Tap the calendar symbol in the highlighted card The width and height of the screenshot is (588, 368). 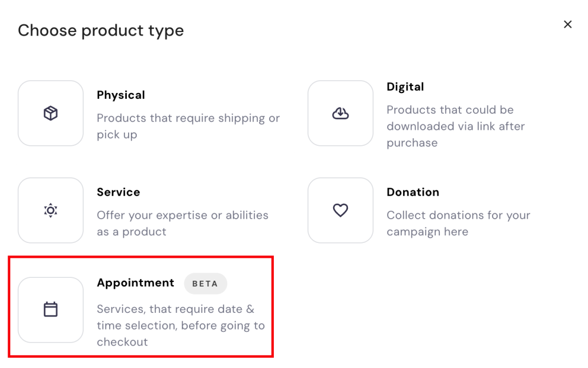pyautogui.click(x=51, y=310)
